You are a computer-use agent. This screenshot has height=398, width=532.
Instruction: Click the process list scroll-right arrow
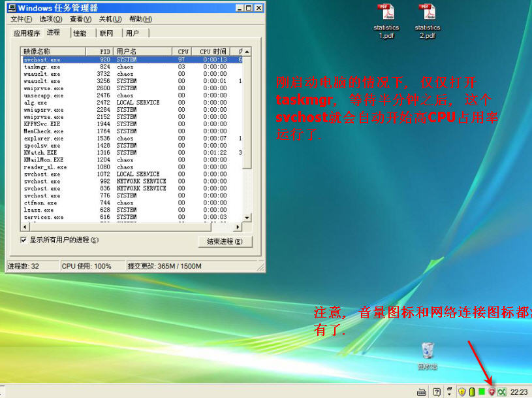click(238, 227)
